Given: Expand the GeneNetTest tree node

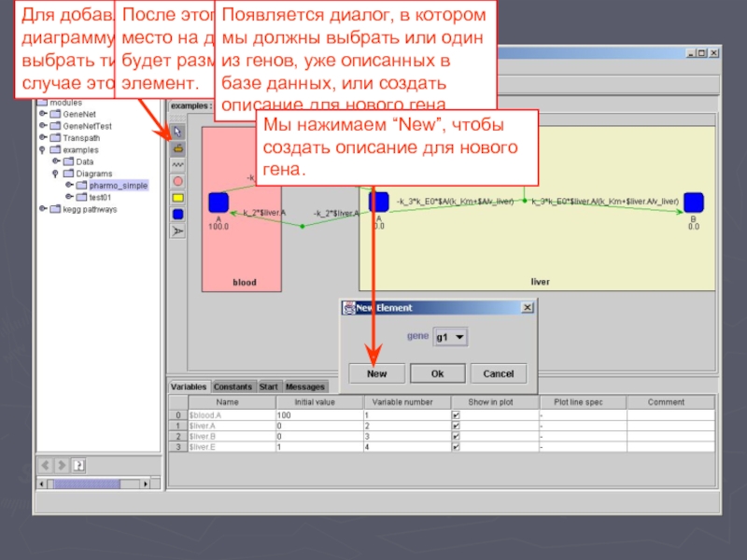Looking at the screenshot, I should [x=43, y=126].
